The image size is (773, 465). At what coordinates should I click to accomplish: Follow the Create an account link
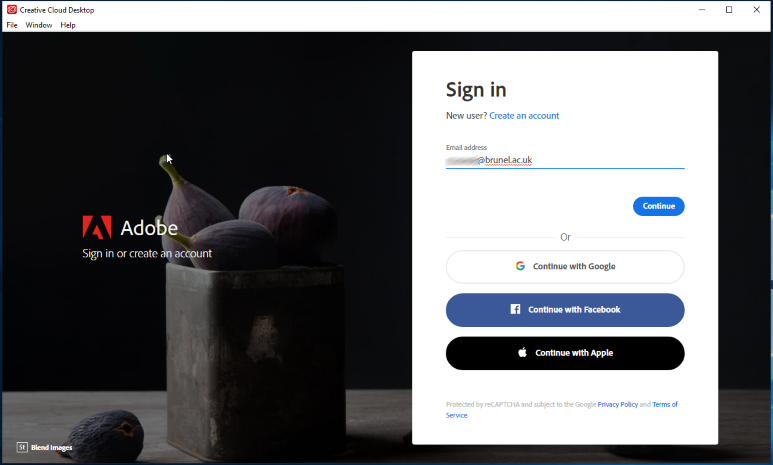point(524,115)
